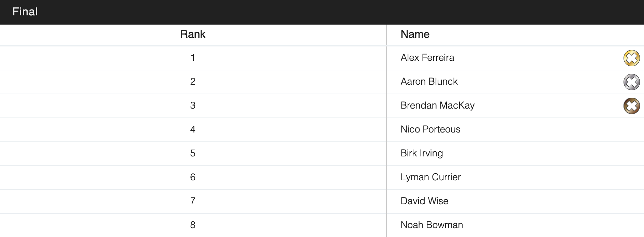Image resolution: width=644 pixels, height=237 pixels.
Task: Click rank number 8 cell
Action: click(x=193, y=225)
